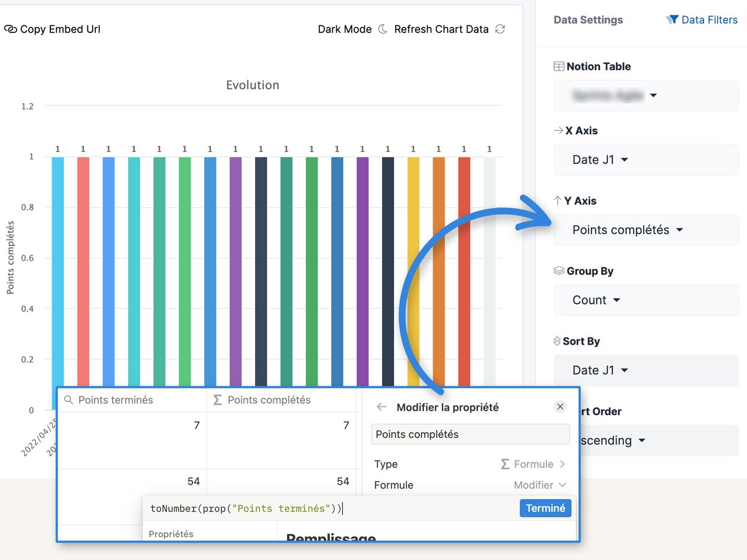
Task: Click the back arrow in Modifier la propriété
Action: (x=382, y=407)
